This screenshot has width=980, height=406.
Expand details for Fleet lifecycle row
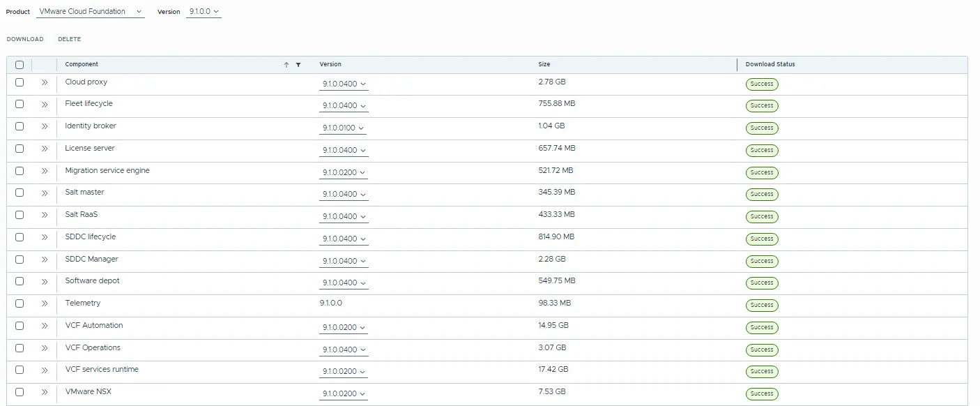(x=45, y=105)
